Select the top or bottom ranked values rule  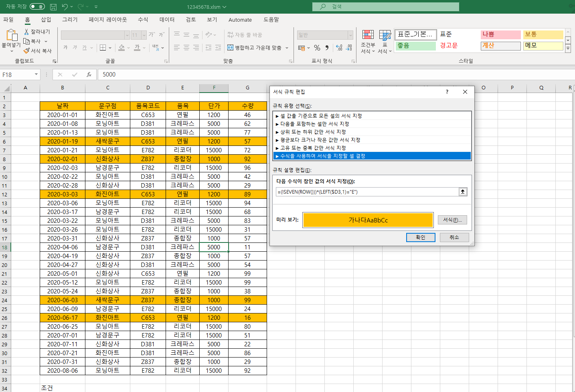(x=313, y=132)
